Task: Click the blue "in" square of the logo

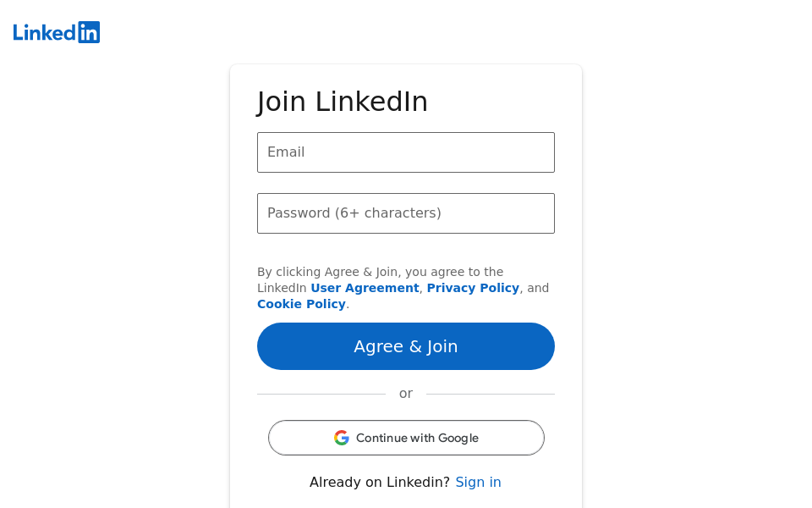Action: point(89,32)
